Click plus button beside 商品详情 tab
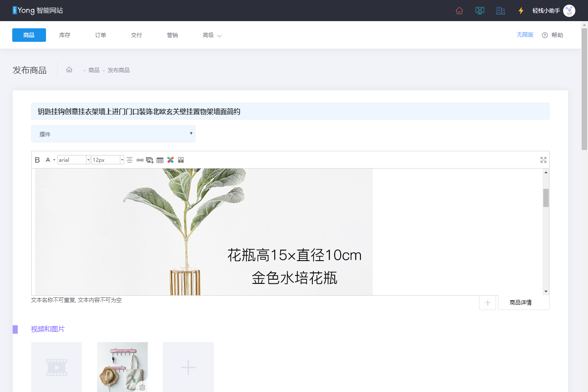588x392 pixels. coord(488,302)
